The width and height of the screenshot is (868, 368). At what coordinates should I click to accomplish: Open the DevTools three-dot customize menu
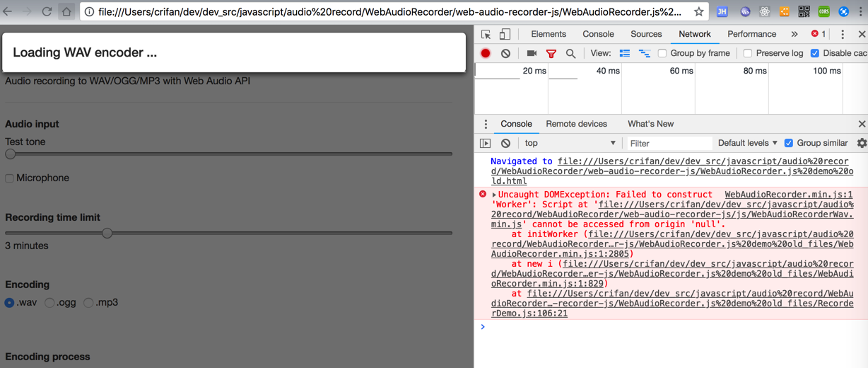(x=843, y=34)
